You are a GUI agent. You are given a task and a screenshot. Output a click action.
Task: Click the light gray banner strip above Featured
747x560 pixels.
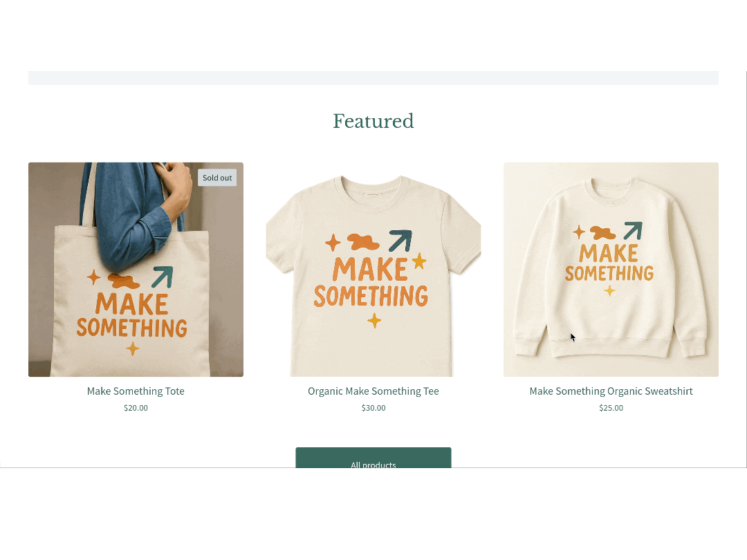373,78
